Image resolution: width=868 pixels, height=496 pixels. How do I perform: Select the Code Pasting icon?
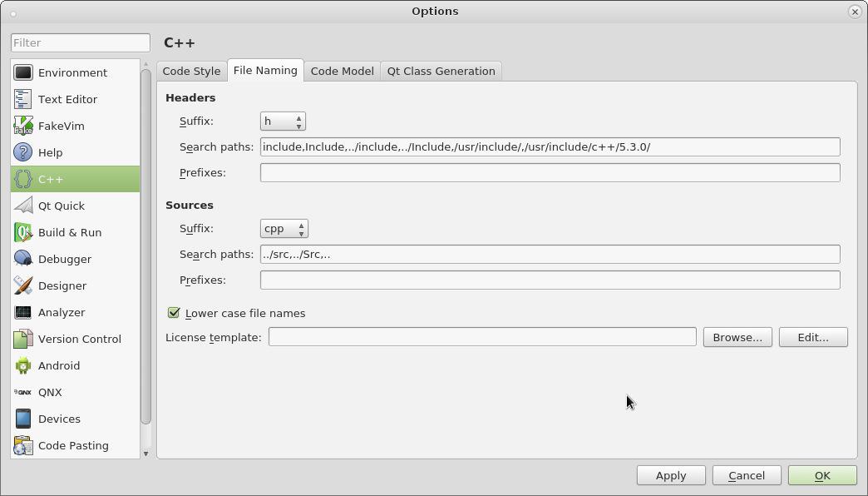click(x=23, y=445)
